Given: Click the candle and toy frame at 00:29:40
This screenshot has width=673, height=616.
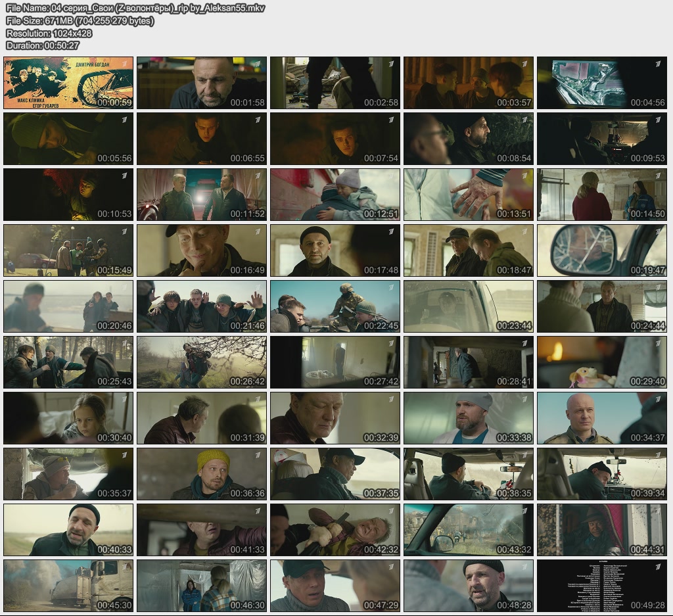Looking at the screenshot, I should (x=601, y=362).
